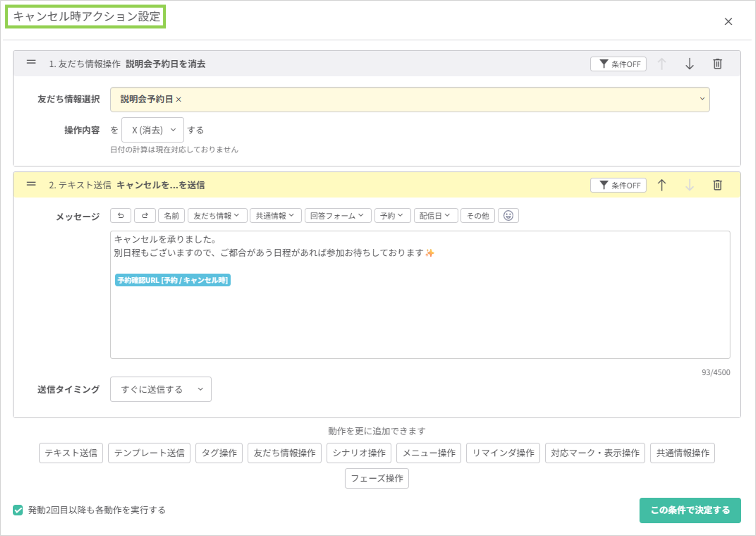Image resolution: width=756 pixels, height=536 pixels.
Task: Grab the drag handle of action 2
Action: tap(31, 184)
